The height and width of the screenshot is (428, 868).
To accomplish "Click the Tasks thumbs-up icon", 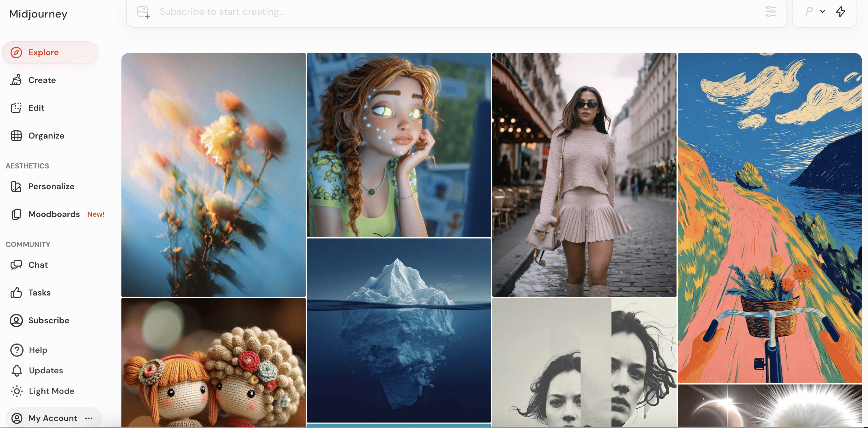I will pyautogui.click(x=16, y=293).
